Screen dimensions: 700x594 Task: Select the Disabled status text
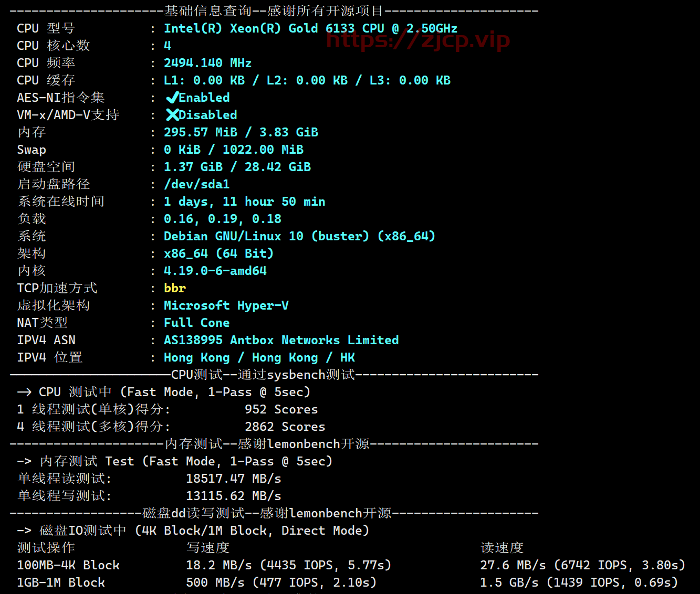[208, 115]
